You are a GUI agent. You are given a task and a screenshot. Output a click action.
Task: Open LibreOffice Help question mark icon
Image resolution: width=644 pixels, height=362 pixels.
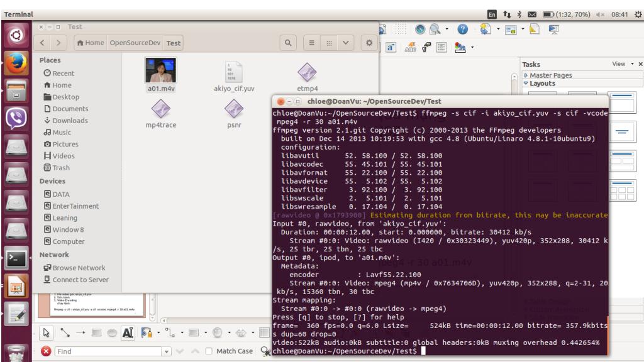(x=462, y=29)
